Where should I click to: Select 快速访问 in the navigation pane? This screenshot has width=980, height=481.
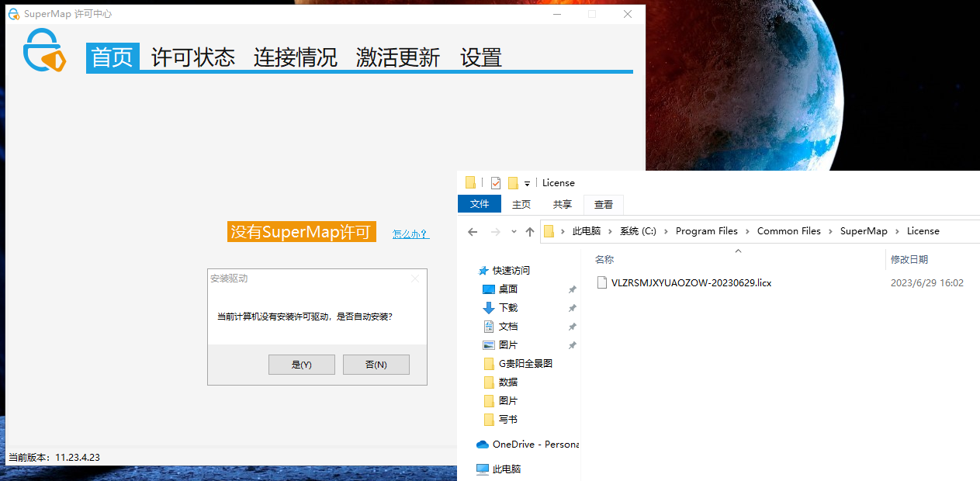click(x=511, y=270)
